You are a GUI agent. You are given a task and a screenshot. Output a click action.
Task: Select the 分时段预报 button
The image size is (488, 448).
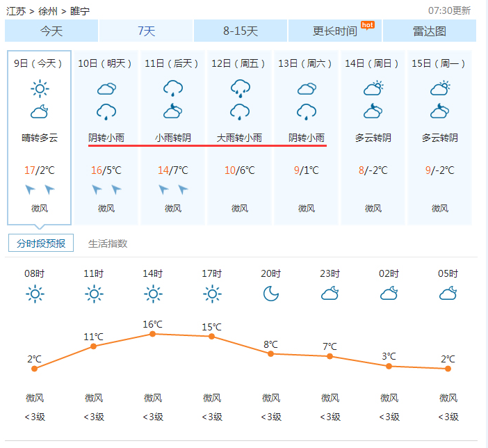[x=41, y=243]
